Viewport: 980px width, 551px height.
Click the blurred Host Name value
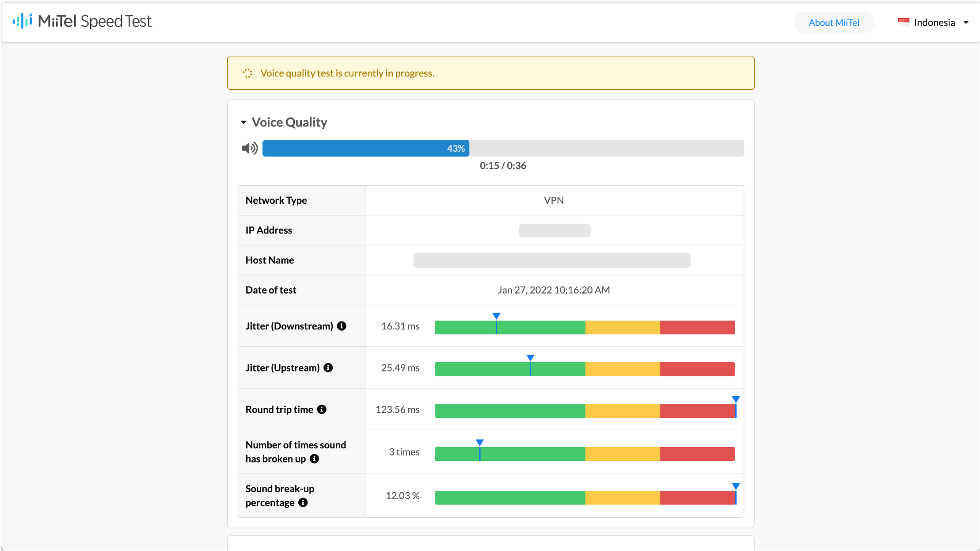coord(552,260)
